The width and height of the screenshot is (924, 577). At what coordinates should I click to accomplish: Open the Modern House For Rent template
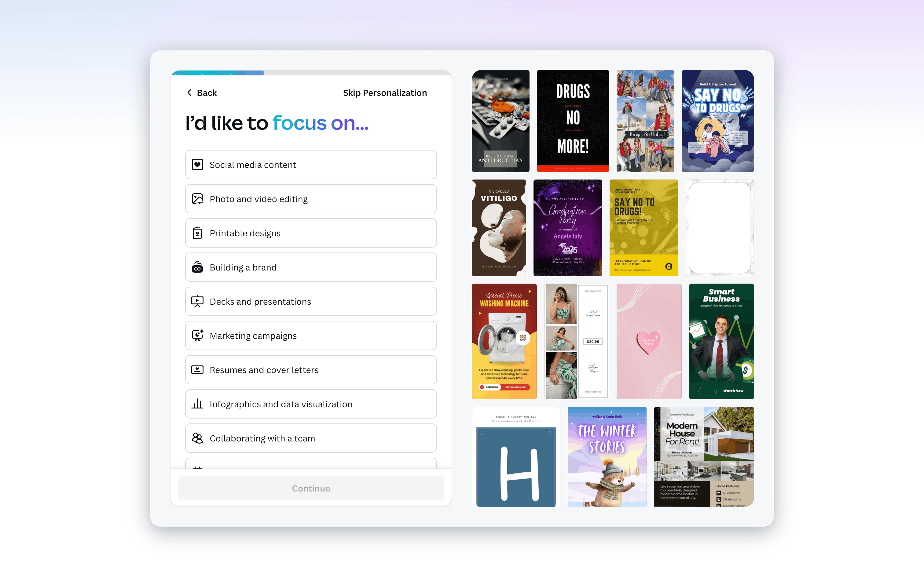point(703,456)
